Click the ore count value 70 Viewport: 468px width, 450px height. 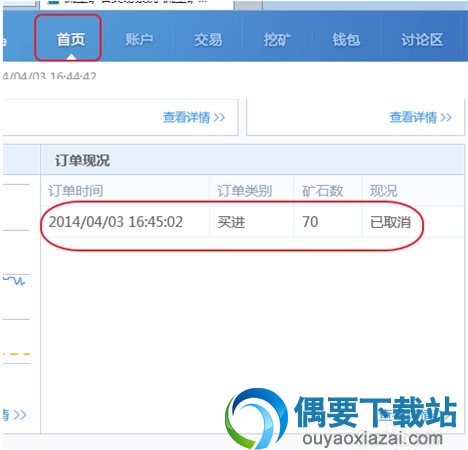point(310,222)
